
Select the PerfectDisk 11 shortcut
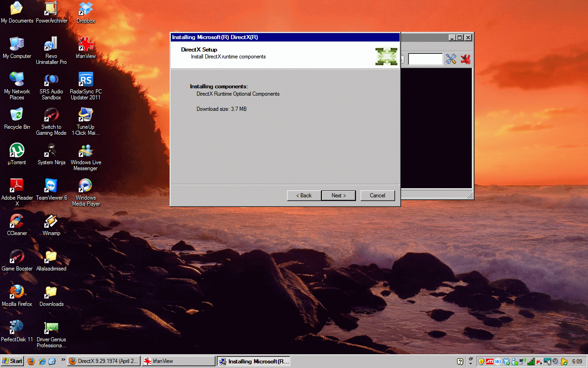pyautogui.click(x=17, y=331)
